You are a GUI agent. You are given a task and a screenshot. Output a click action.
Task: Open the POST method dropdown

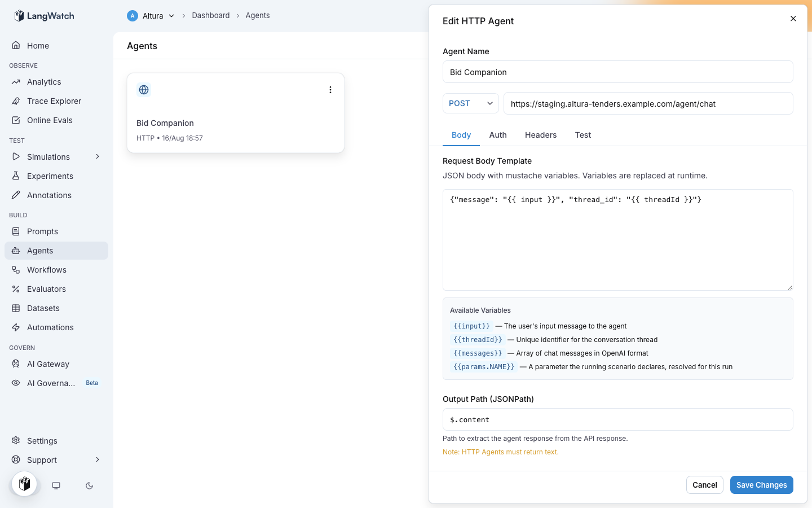(471, 103)
